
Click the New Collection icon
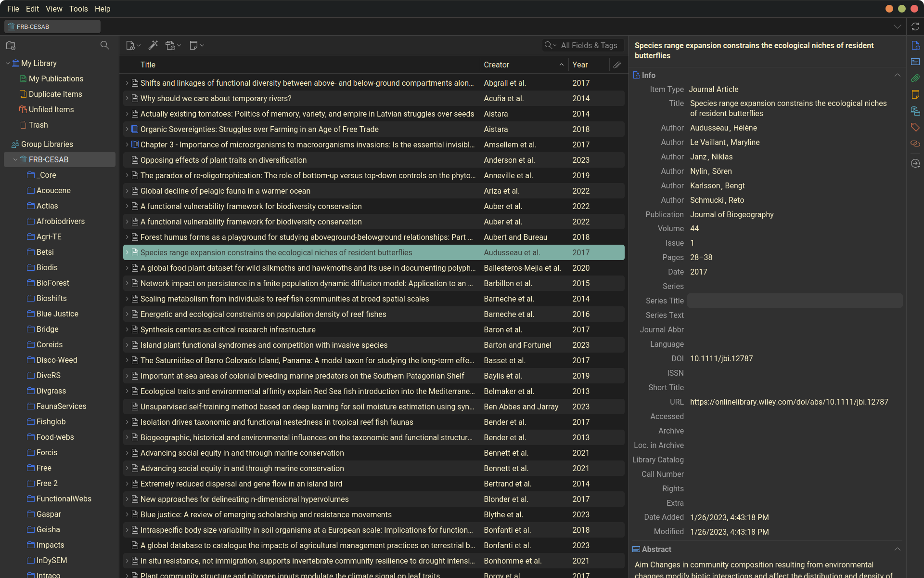click(x=11, y=46)
